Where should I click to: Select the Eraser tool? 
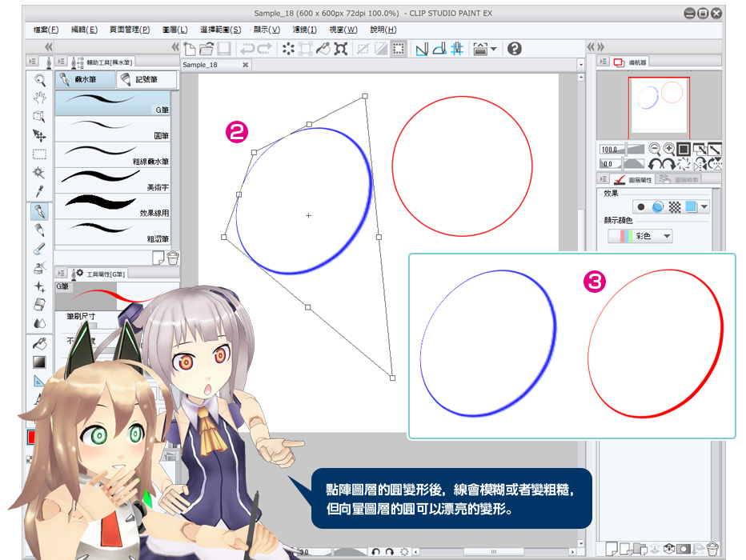39,304
